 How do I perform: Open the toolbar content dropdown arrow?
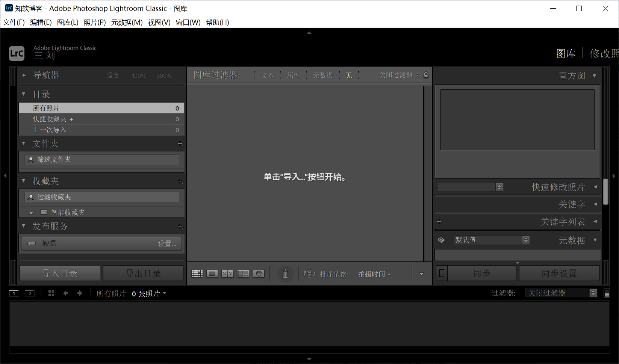(421, 274)
